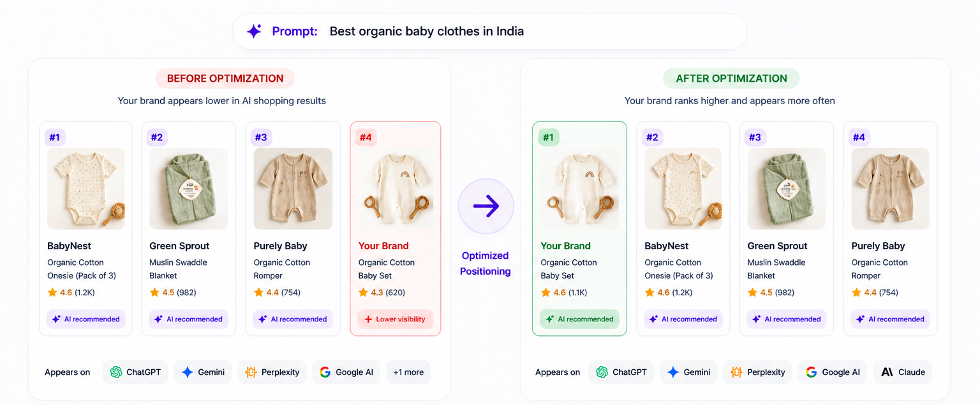Image resolution: width=980 pixels, height=405 pixels.
Task: Click the Gemini star icon in after panel
Action: (672, 372)
